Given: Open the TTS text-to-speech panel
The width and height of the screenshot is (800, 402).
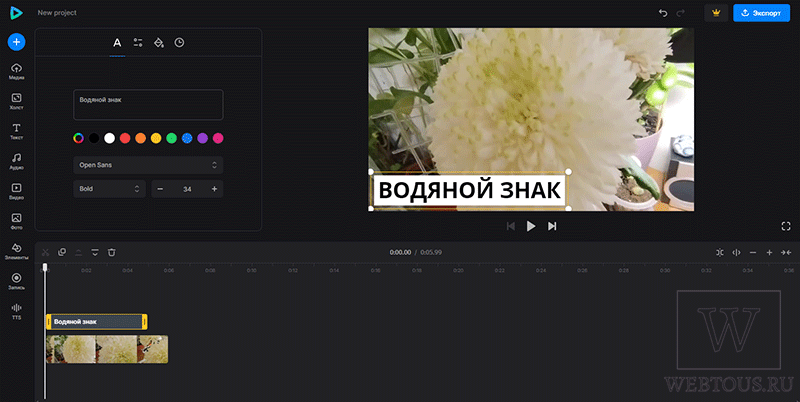Looking at the screenshot, I should click(16, 311).
